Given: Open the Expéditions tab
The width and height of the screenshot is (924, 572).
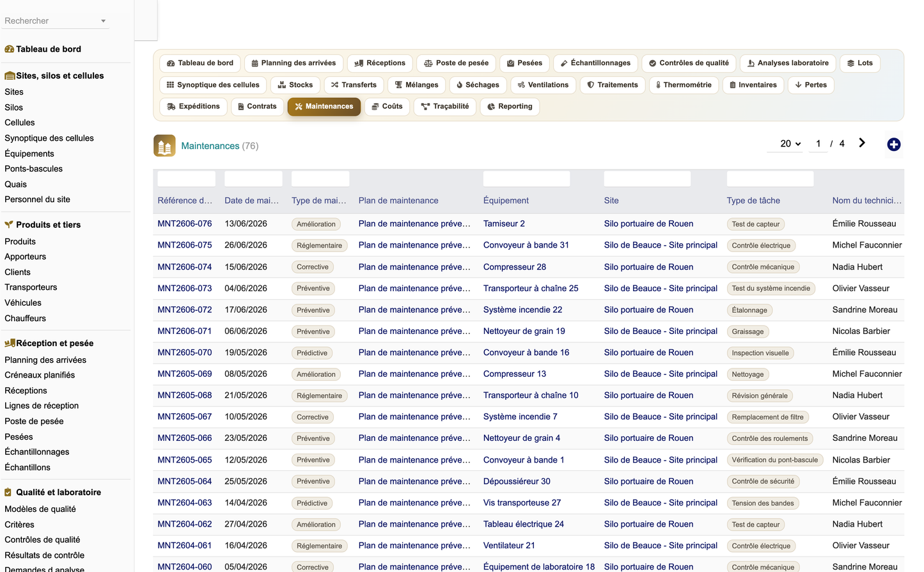Looking at the screenshot, I should tap(193, 107).
